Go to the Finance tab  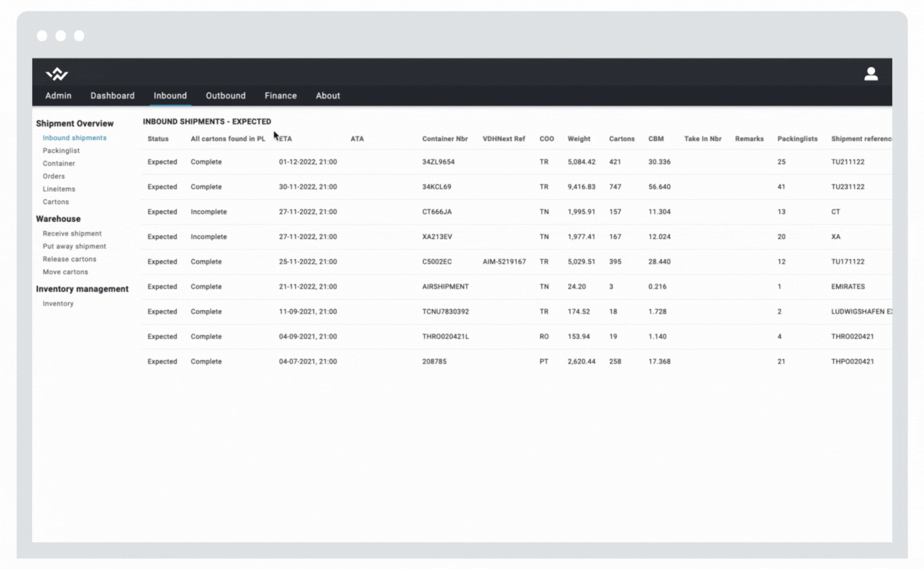tap(281, 96)
